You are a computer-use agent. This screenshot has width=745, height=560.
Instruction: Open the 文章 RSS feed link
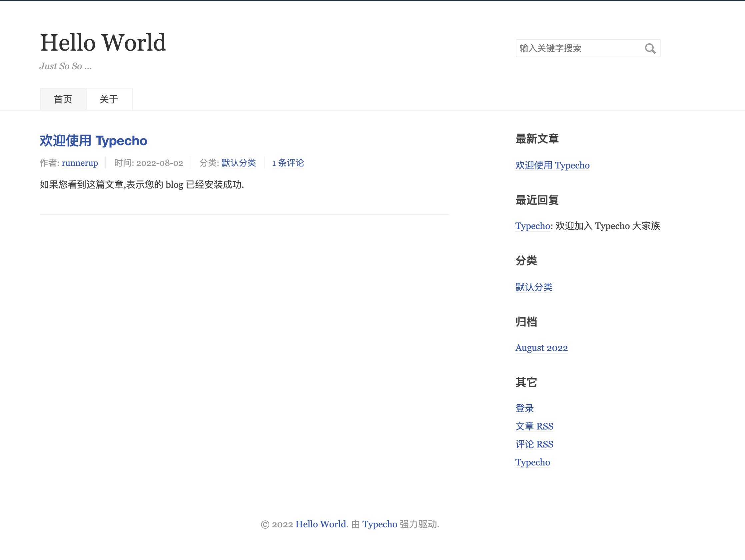[x=534, y=426]
